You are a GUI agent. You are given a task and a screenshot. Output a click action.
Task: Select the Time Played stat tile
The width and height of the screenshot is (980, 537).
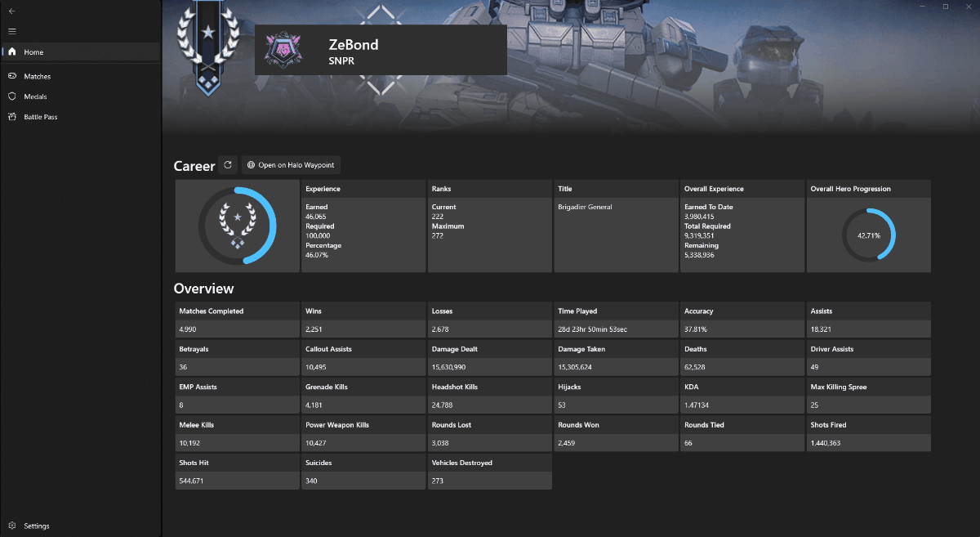(x=616, y=320)
